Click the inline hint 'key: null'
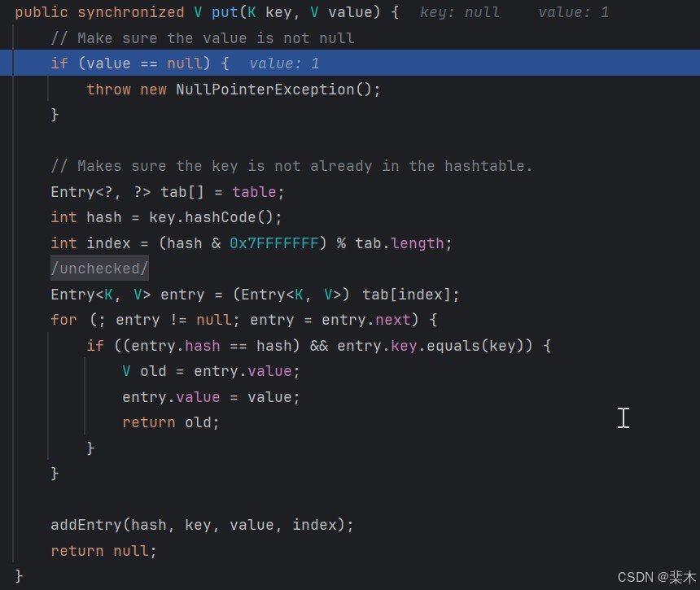The image size is (700, 590). click(x=459, y=12)
